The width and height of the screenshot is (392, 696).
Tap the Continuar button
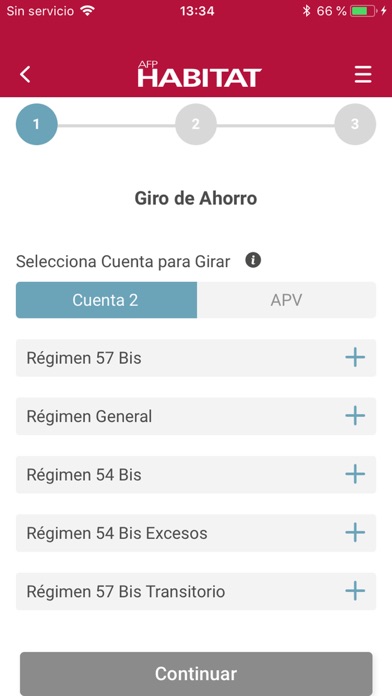point(196,674)
